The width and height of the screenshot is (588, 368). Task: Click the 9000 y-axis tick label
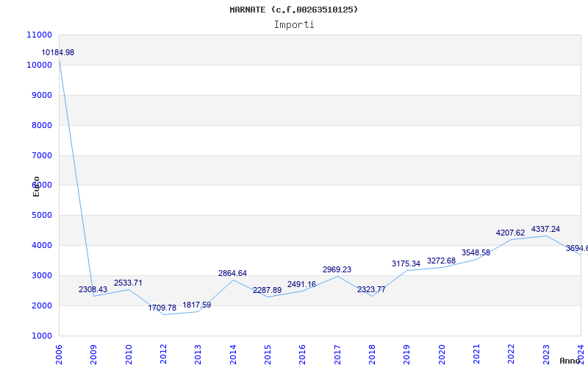(41, 95)
